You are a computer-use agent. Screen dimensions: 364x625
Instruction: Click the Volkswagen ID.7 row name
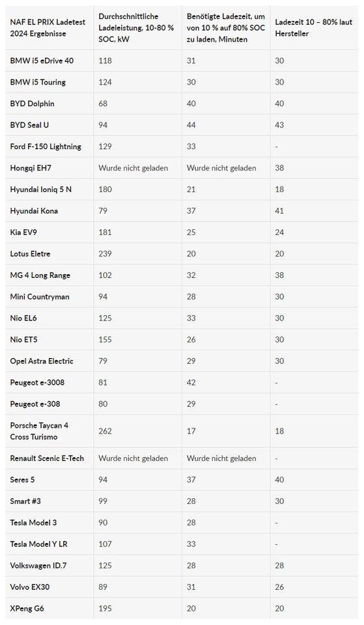click(38, 566)
